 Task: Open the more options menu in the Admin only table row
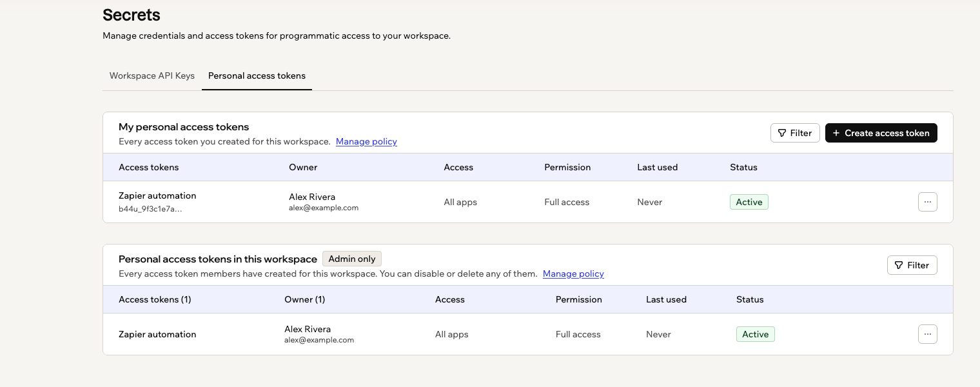(x=927, y=334)
